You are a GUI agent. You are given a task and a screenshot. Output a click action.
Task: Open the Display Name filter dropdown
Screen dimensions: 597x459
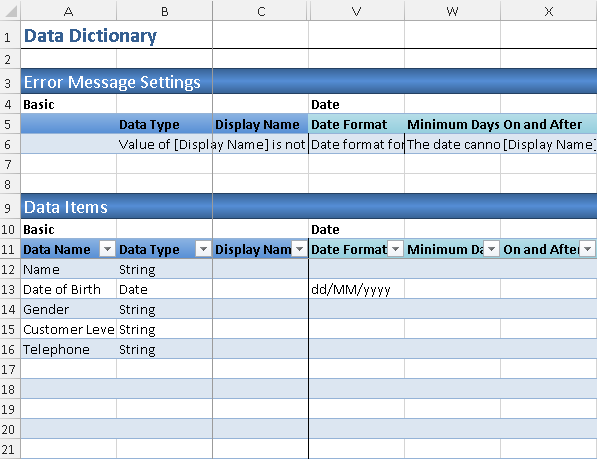tap(300, 249)
